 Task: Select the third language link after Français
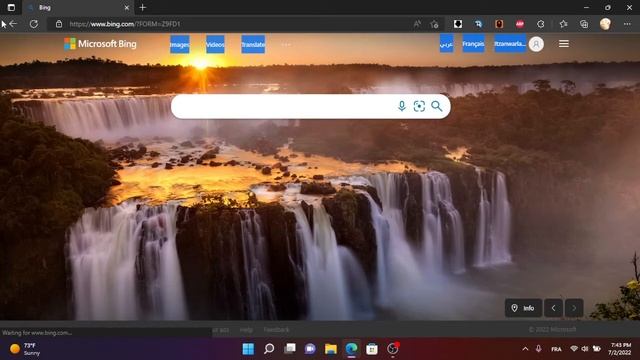coord(510,44)
